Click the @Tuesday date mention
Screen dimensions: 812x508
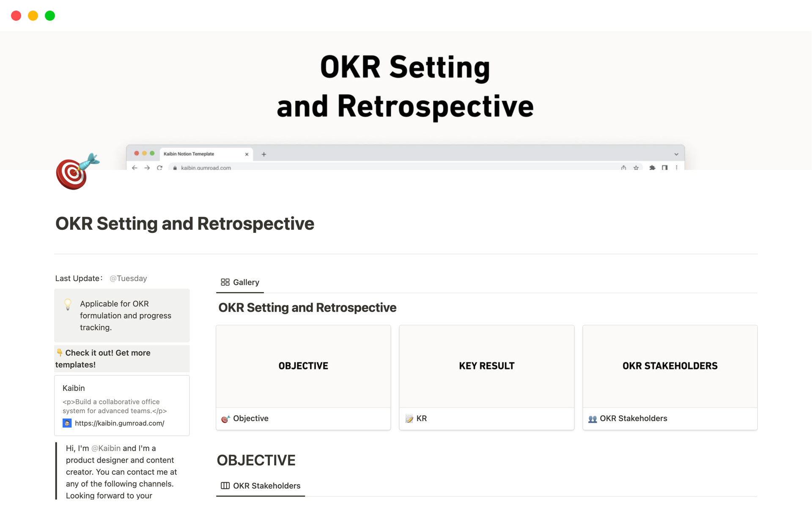tap(128, 278)
